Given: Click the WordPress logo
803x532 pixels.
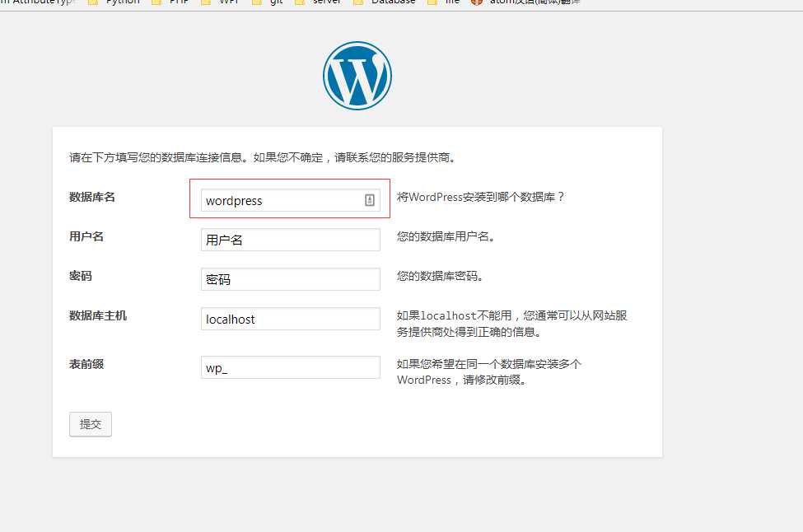Looking at the screenshot, I should click(357, 76).
